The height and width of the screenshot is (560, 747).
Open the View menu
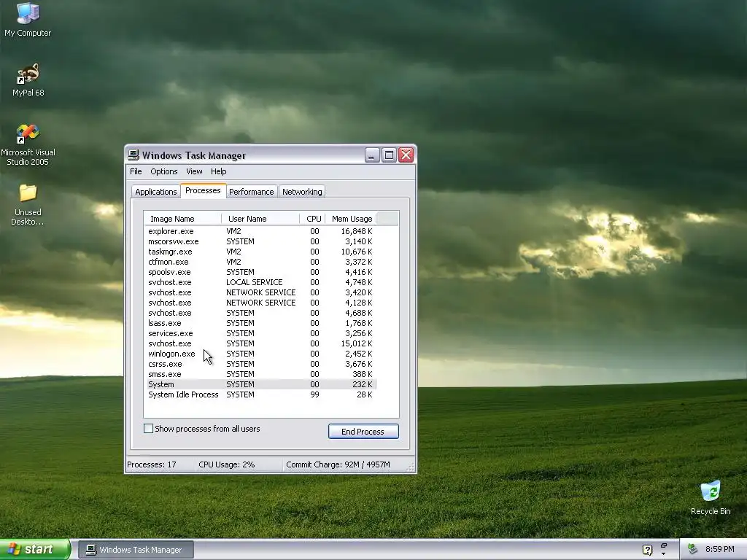pos(194,171)
